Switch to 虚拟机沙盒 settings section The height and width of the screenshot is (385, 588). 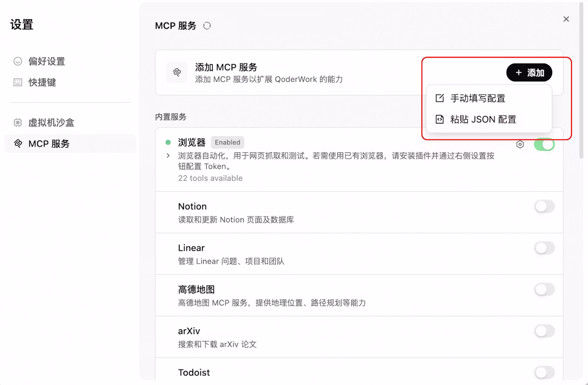pyautogui.click(x=51, y=122)
